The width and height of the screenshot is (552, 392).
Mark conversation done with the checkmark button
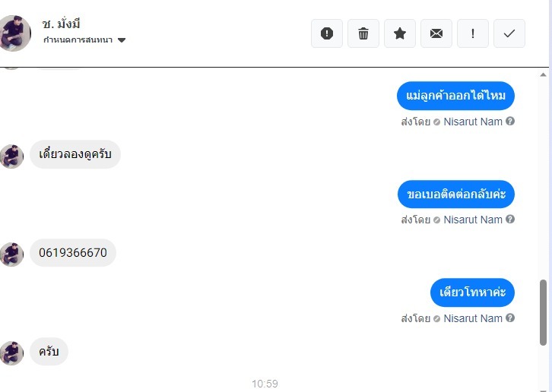pos(509,33)
